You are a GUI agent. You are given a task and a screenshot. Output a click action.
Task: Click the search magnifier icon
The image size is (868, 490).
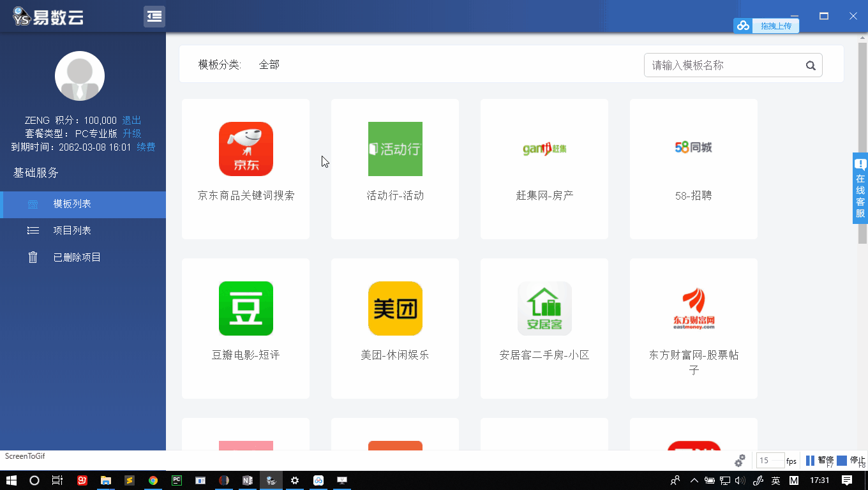811,65
